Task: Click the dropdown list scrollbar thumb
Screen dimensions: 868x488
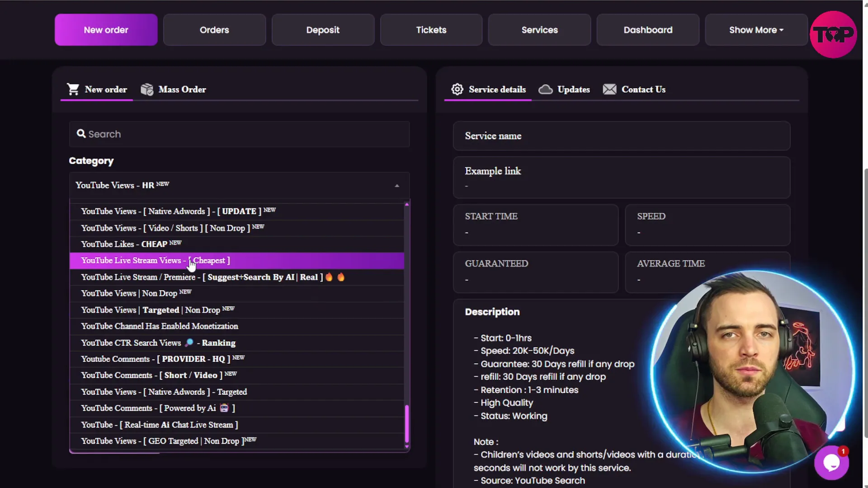Action: (407, 423)
